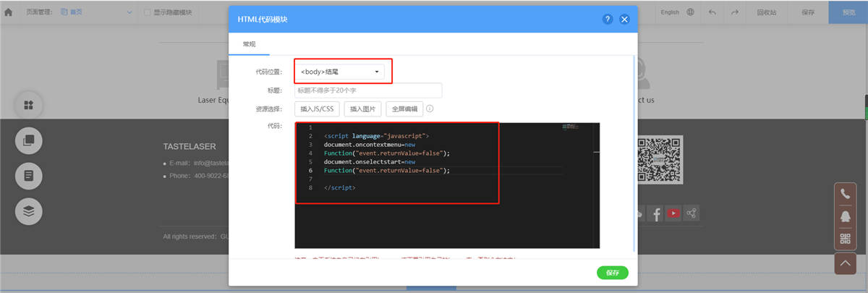This screenshot has height=293, width=868.
Task: Click the </script> line in code editor
Action: [340, 188]
